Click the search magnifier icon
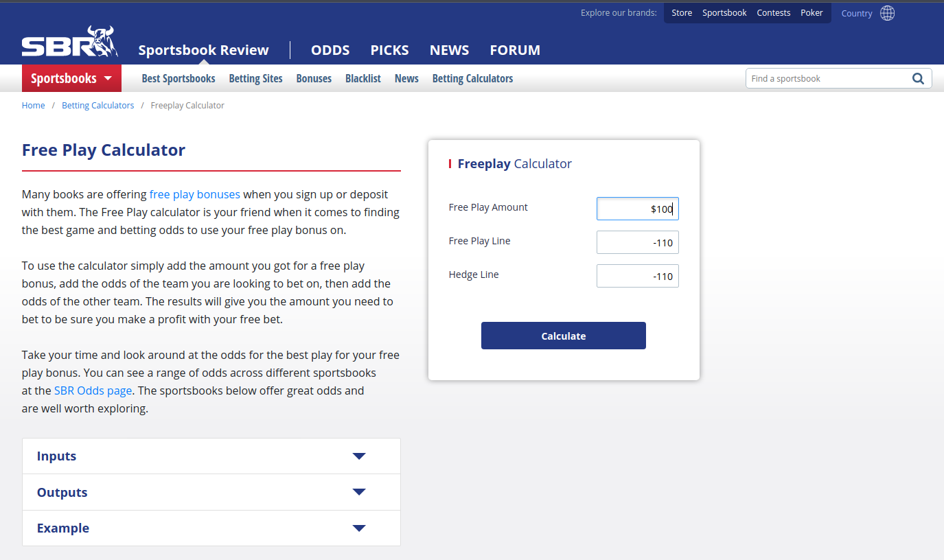Viewport: 944px width, 560px height. (918, 78)
